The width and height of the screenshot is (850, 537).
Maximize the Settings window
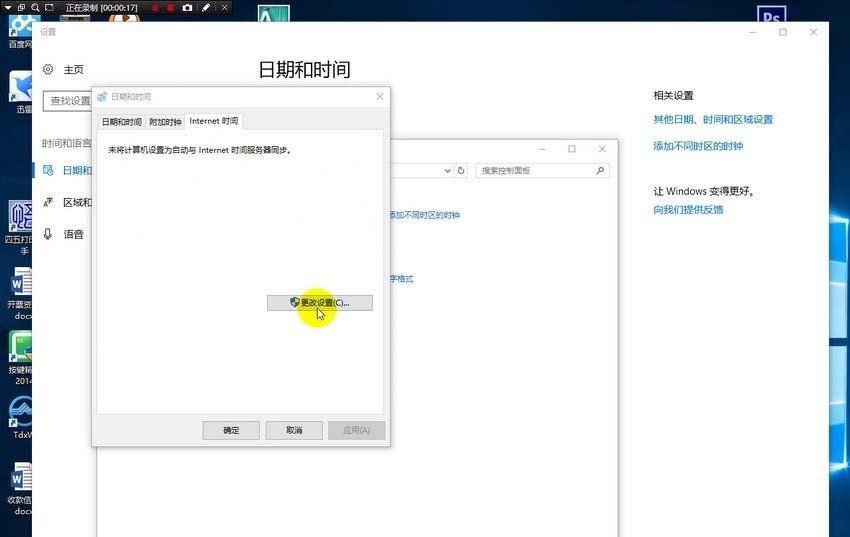(x=783, y=33)
